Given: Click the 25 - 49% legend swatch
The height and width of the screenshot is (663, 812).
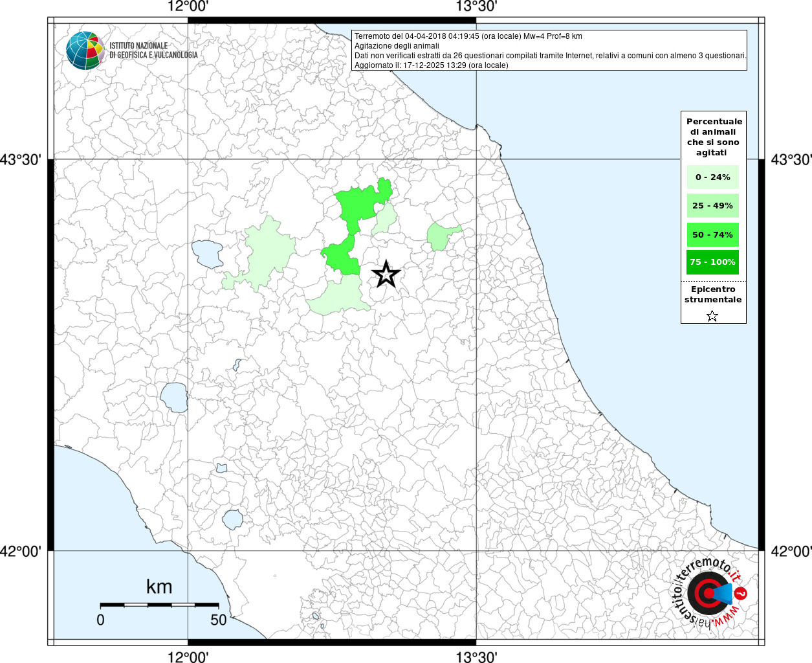Looking at the screenshot, I should point(712,206).
